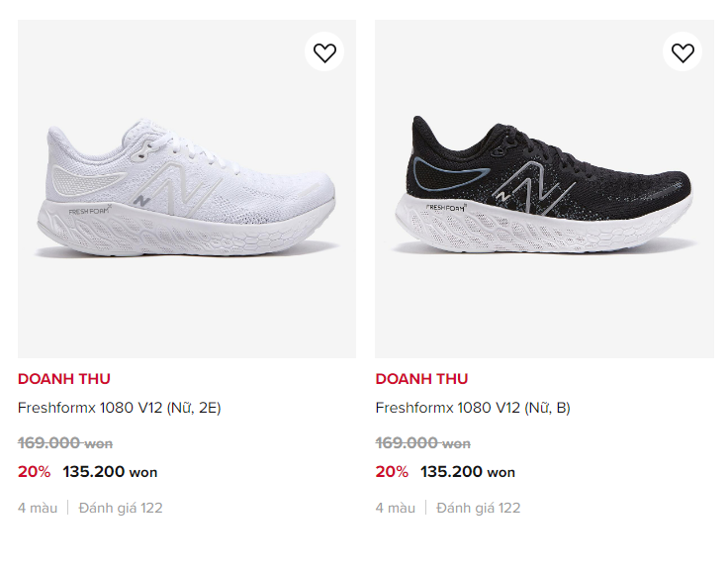Click crossed-out 169.000 won price on B-width shoe
The image size is (728, 571).
pyautogui.click(x=422, y=442)
